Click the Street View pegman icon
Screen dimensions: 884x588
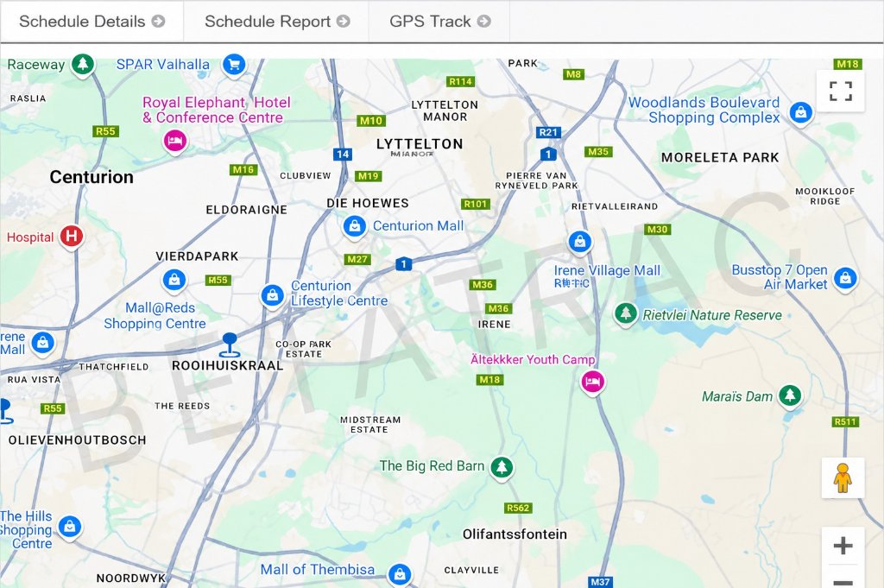tap(843, 478)
